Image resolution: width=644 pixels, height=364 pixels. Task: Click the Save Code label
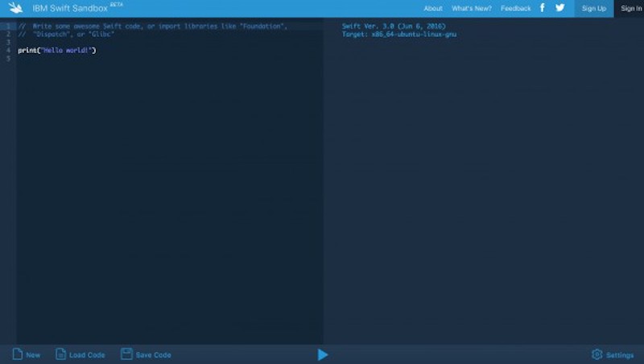click(153, 355)
